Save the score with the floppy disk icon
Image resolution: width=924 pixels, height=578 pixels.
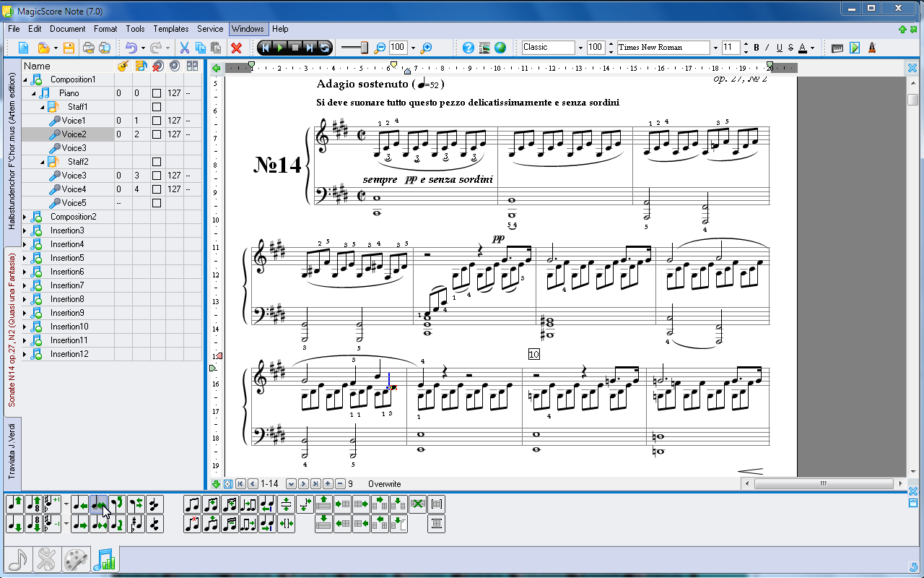click(x=69, y=48)
